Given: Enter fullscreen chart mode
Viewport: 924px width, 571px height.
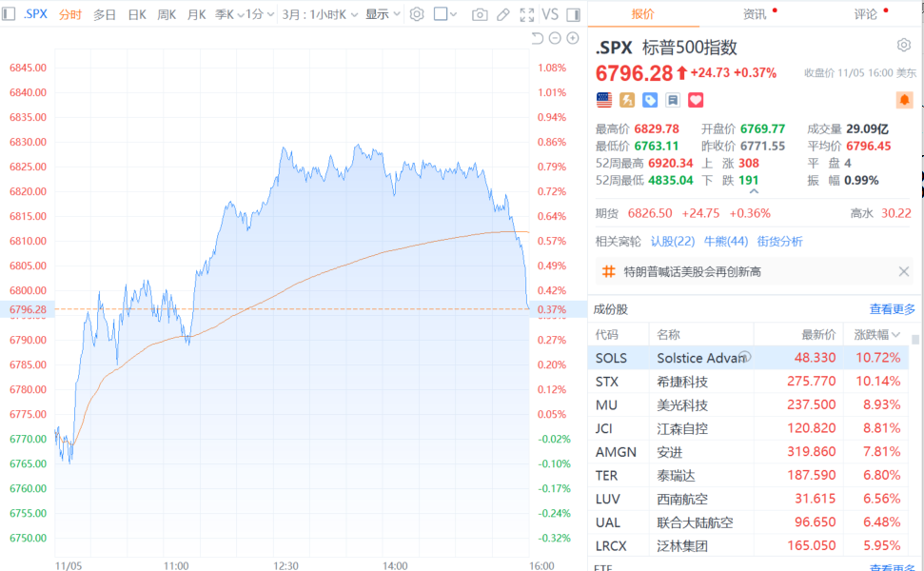Looking at the screenshot, I should (527, 14).
